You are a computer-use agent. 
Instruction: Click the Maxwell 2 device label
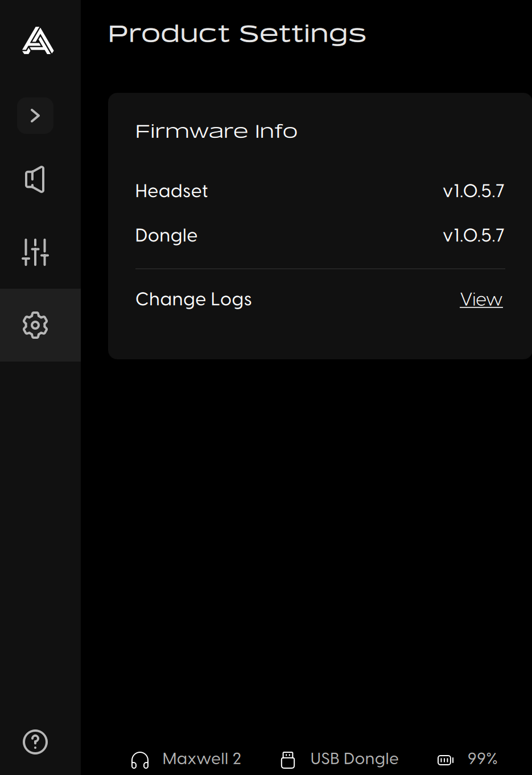tap(202, 758)
